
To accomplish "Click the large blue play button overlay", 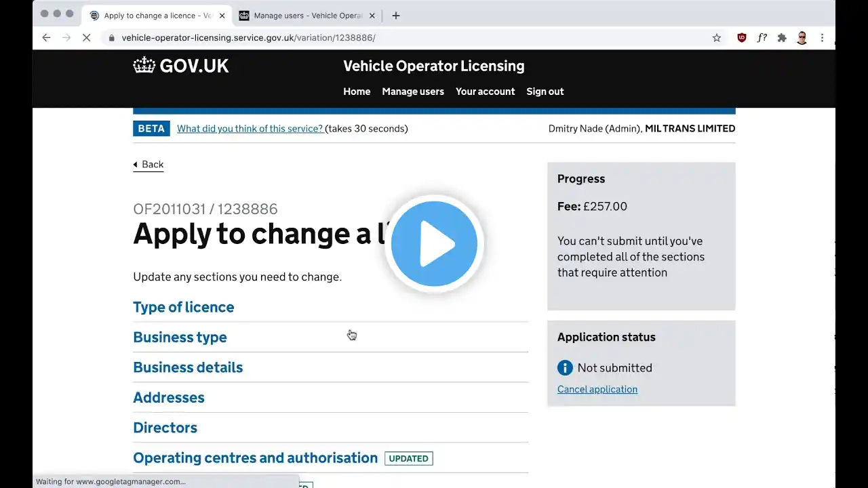I will (434, 244).
